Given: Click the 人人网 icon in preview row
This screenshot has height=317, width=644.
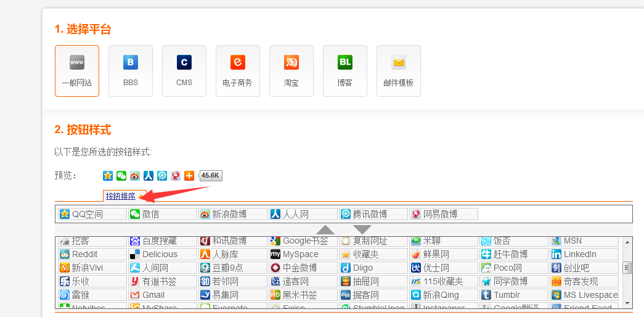Looking at the screenshot, I should coord(149,176).
